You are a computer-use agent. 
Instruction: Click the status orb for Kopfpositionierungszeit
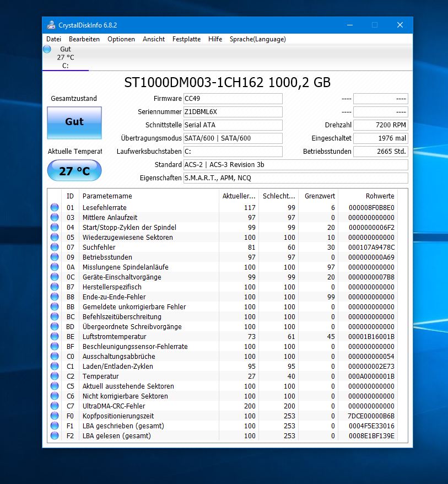[55, 416]
